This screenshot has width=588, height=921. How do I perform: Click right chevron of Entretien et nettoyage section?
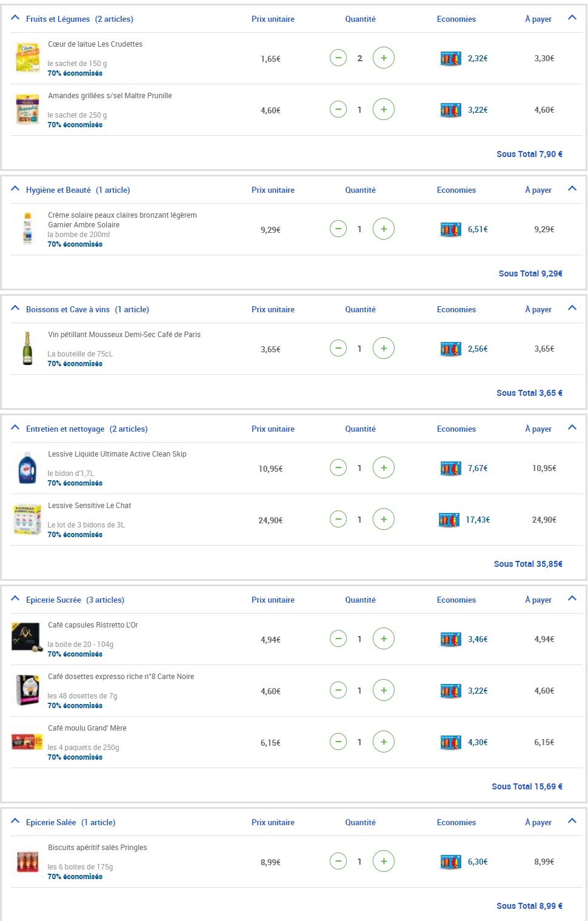coord(572,428)
